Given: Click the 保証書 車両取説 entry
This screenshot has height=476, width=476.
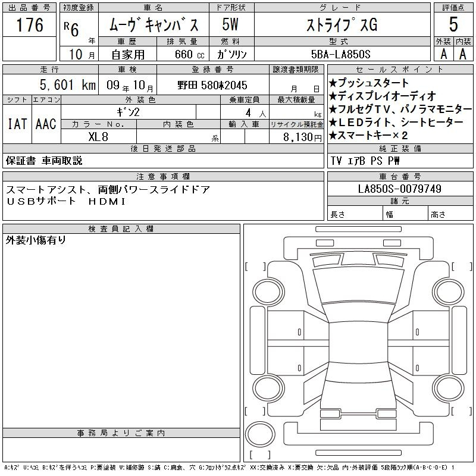Looking at the screenshot, I should [44, 161].
